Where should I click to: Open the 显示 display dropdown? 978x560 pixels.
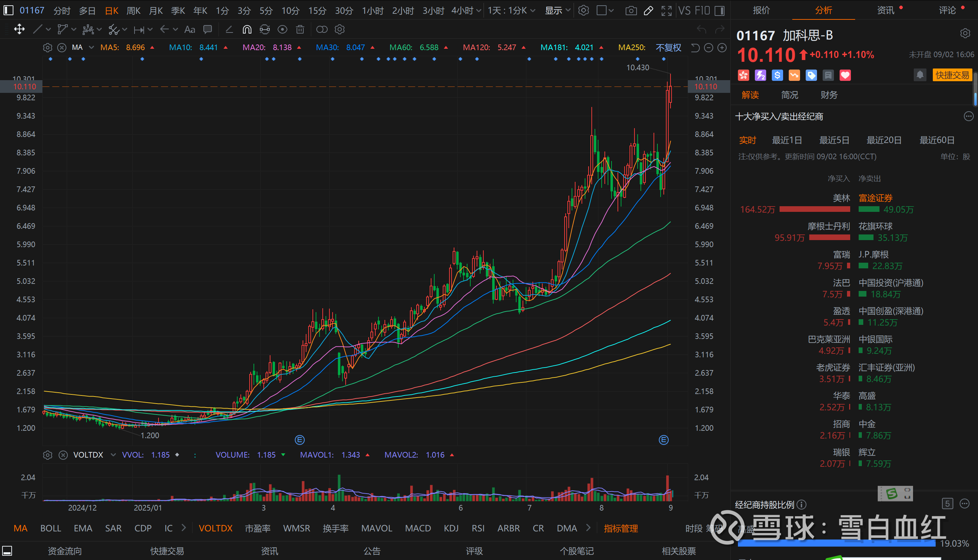coord(557,11)
